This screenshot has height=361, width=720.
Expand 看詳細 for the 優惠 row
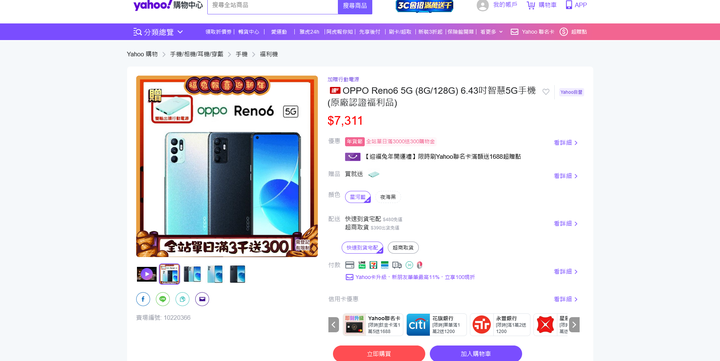tap(566, 143)
